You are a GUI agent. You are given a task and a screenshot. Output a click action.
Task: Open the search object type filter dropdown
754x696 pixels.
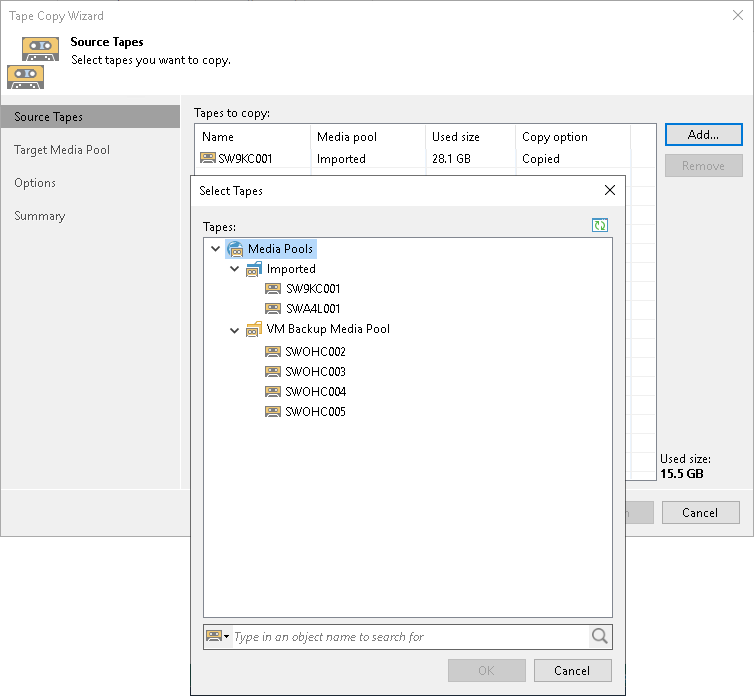(218, 636)
